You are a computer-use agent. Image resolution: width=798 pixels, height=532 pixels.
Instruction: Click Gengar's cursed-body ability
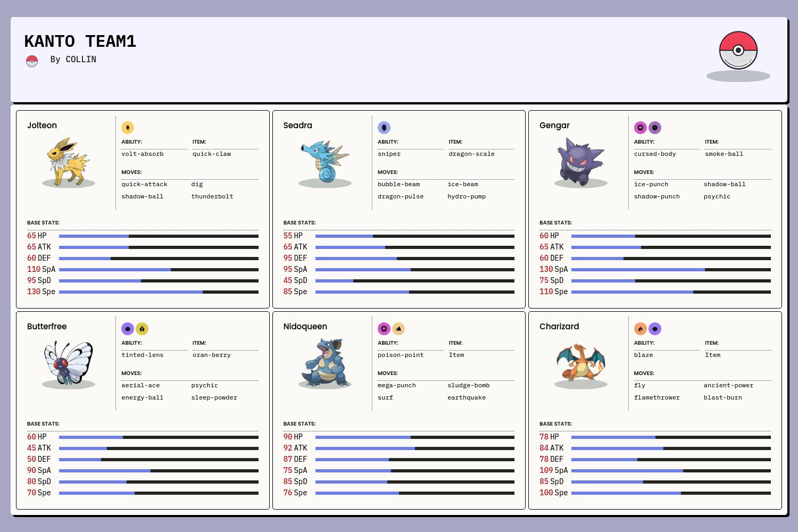[x=655, y=154]
